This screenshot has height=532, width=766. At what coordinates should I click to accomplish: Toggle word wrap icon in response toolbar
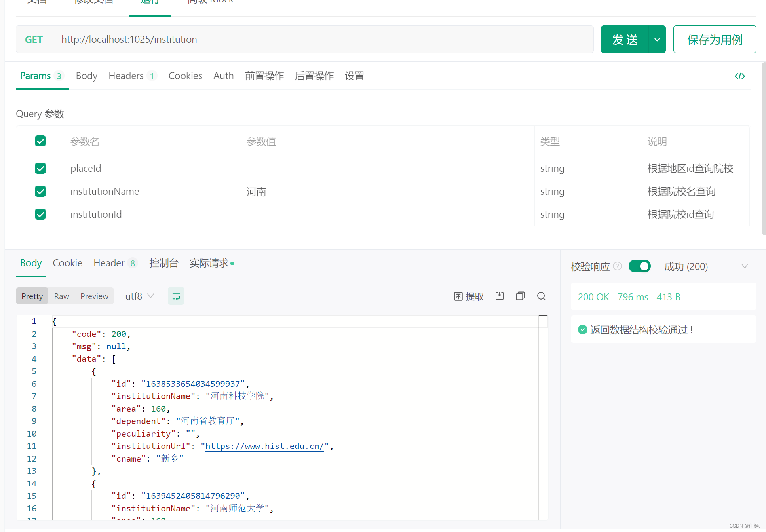tap(176, 296)
